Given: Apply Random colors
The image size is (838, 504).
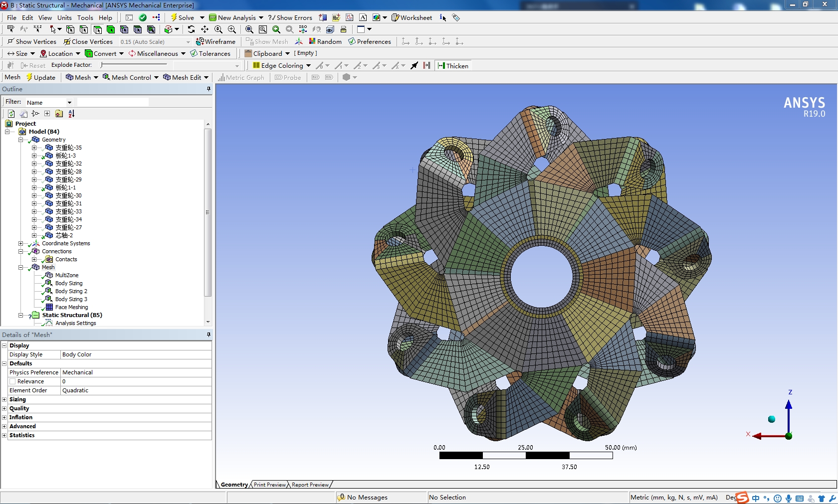Looking at the screenshot, I should click(x=325, y=41).
